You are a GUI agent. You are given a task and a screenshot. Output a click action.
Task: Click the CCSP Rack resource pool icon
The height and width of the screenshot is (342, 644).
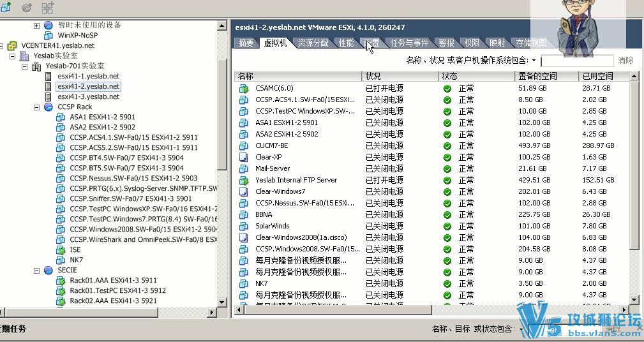49,107
